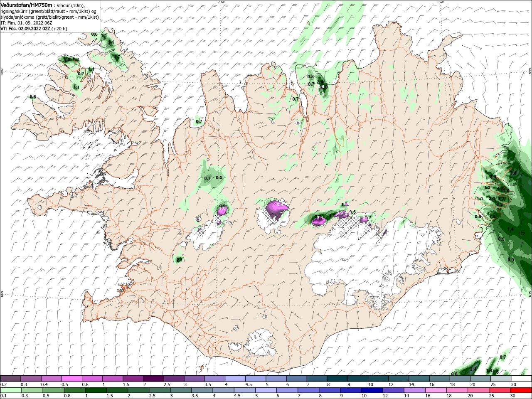Click the 20W longitude label on top edge
This screenshot has width=532, height=399.
coord(221,2)
